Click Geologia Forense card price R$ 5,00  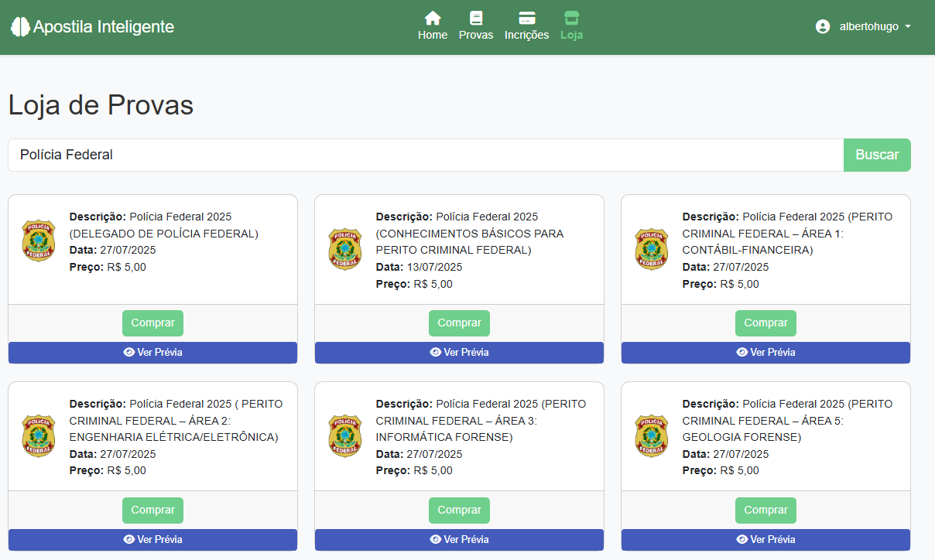click(x=739, y=470)
